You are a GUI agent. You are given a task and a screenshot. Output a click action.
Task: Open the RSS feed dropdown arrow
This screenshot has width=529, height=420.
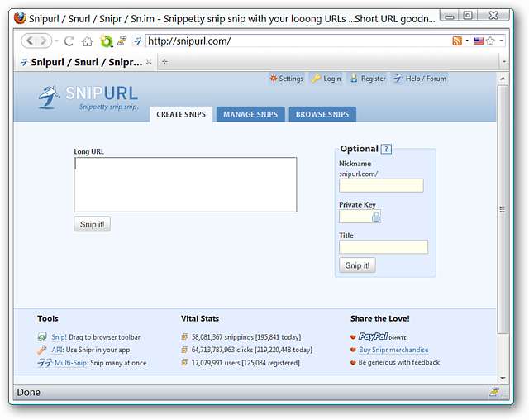467,41
